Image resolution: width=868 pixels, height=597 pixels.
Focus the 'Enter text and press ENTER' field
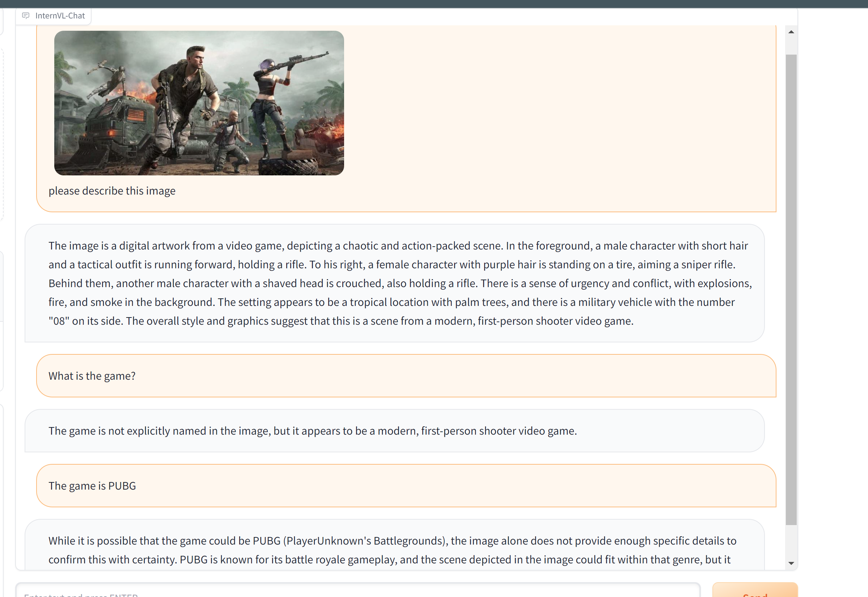[357, 593]
